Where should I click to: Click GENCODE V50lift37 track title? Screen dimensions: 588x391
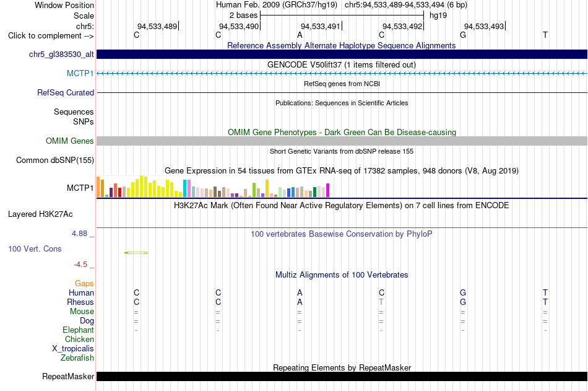click(x=341, y=64)
